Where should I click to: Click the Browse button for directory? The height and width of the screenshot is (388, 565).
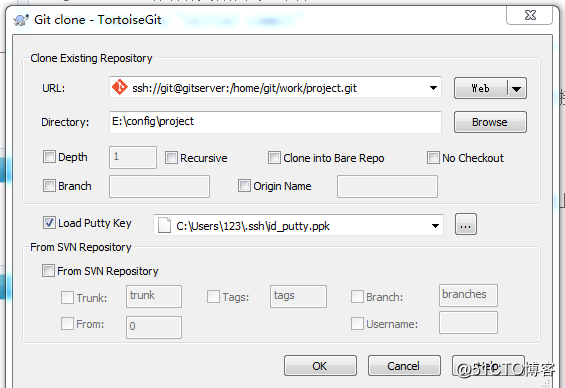[490, 122]
